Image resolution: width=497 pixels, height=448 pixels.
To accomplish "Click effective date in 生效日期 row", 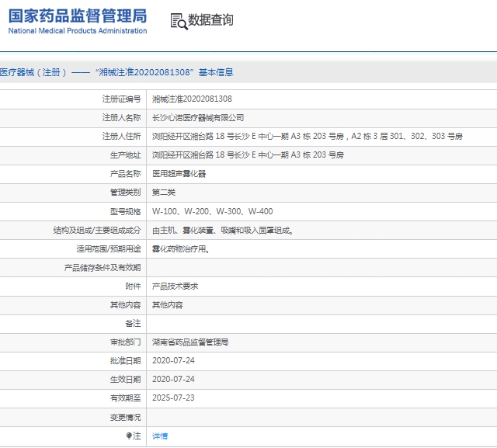I will [173, 379].
